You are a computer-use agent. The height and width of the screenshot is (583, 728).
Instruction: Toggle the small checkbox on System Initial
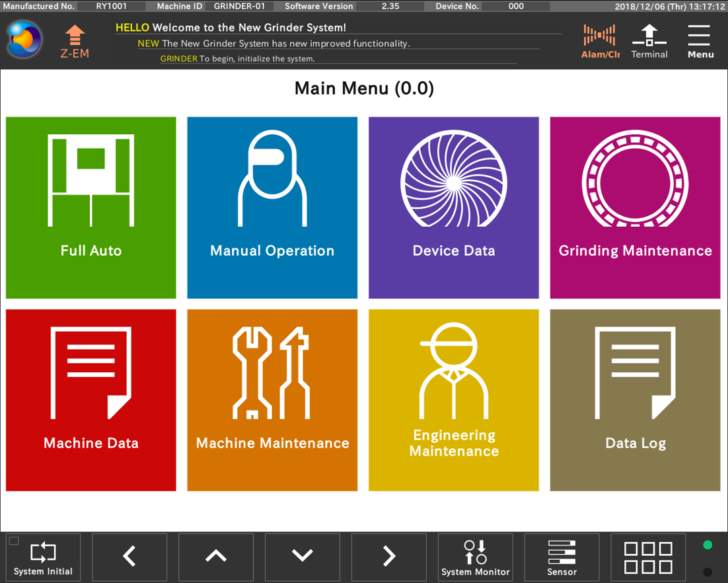(x=15, y=541)
